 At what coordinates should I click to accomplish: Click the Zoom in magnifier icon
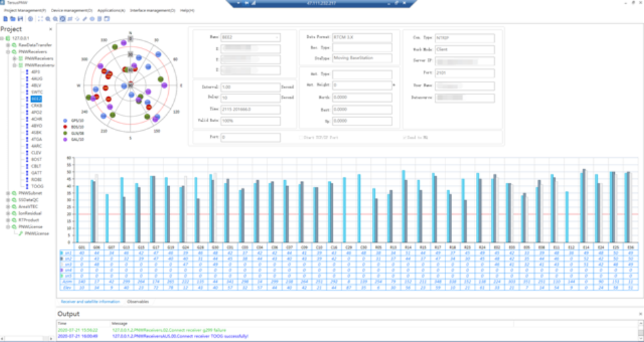pyautogui.click(x=49, y=18)
